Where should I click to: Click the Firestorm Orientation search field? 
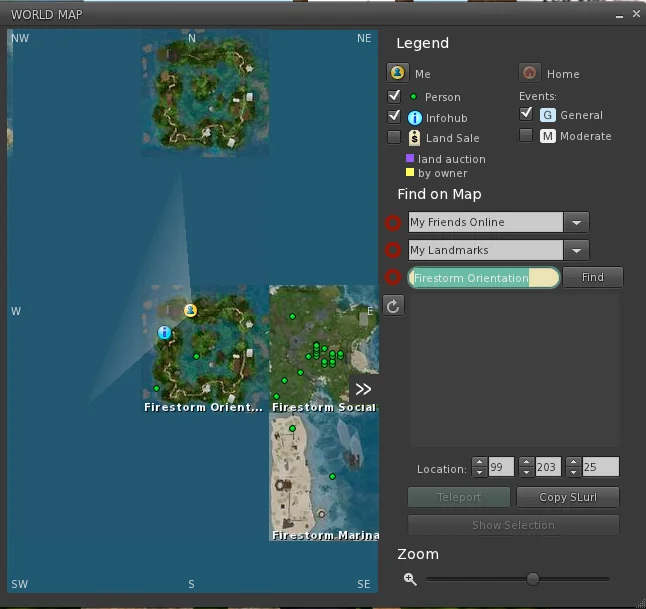coord(484,278)
